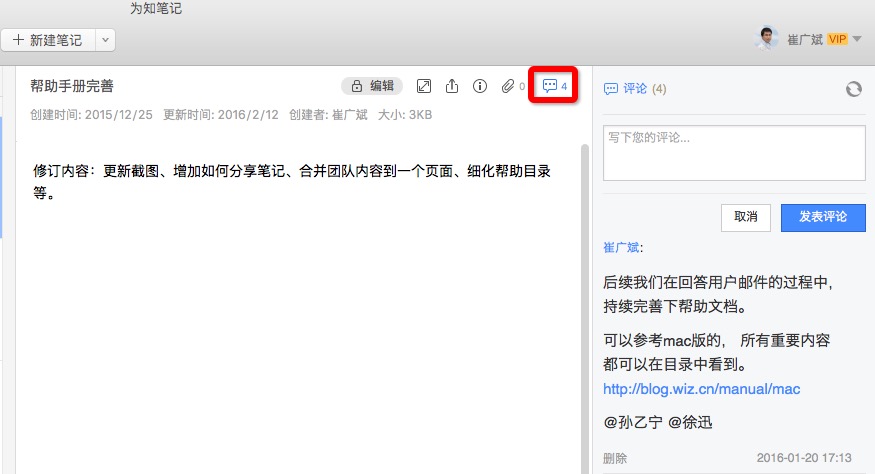875x474 pixels.
Task: Click the 取消 cancel button
Action: pos(746,217)
